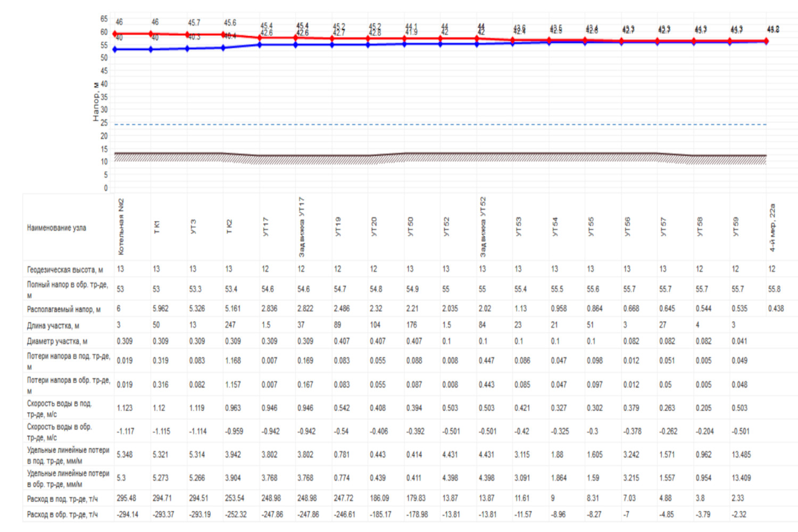Click 'Потери напора в под. тр-де' label

[69, 361]
